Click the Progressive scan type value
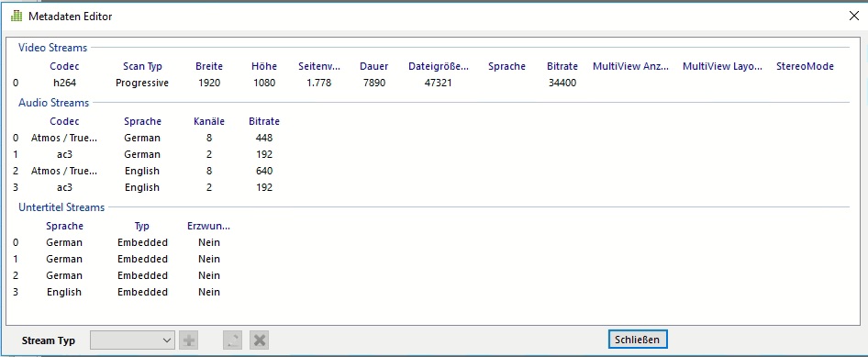 tap(142, 83)
